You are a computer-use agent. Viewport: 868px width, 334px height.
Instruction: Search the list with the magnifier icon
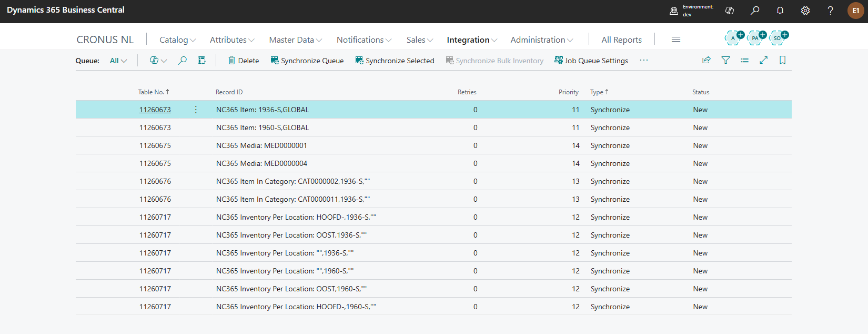pos(183,61)
